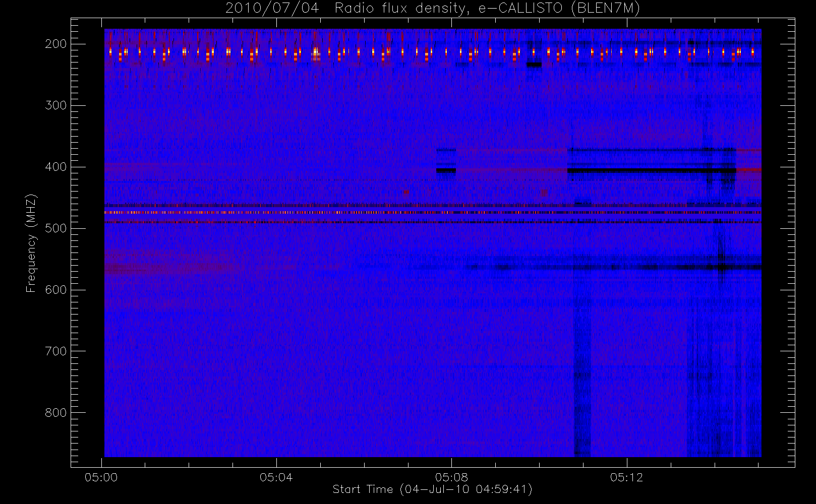816x504 pixels.
Task: Click the 'Start Time (04-Jul-10 04:59:41)' label
Action: [433, 489]
